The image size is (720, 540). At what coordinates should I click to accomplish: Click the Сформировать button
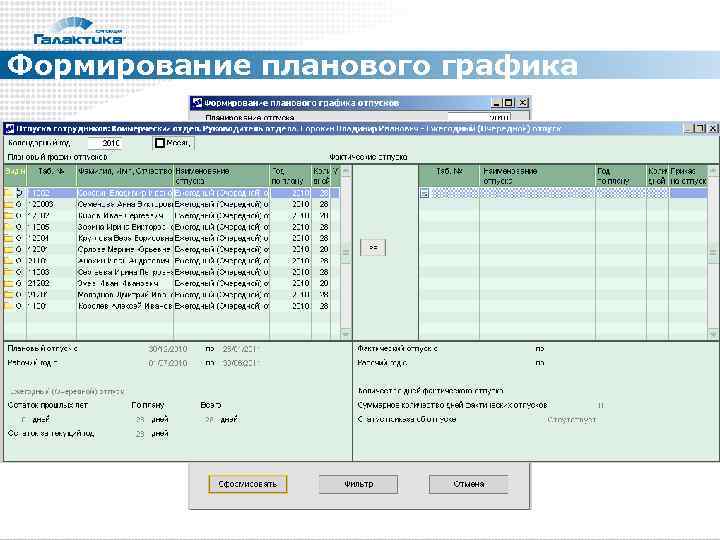pos(248,484)
